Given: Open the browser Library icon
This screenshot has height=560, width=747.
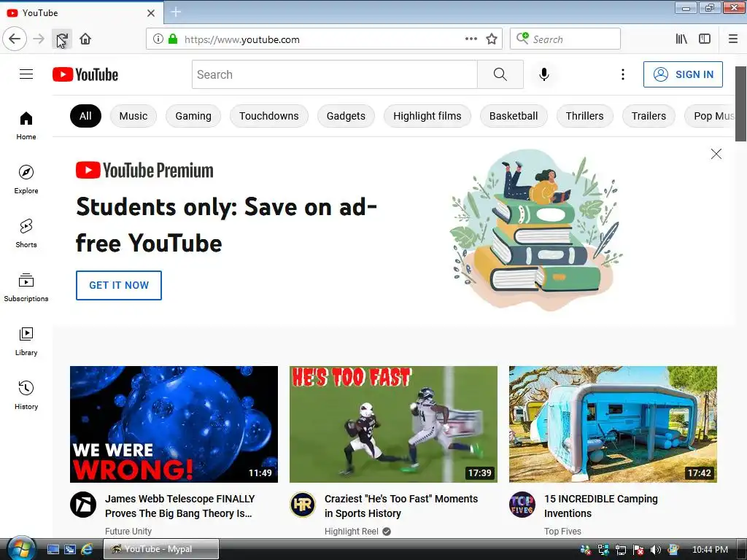Looking at the screenshot, I should tap(681, 39).
